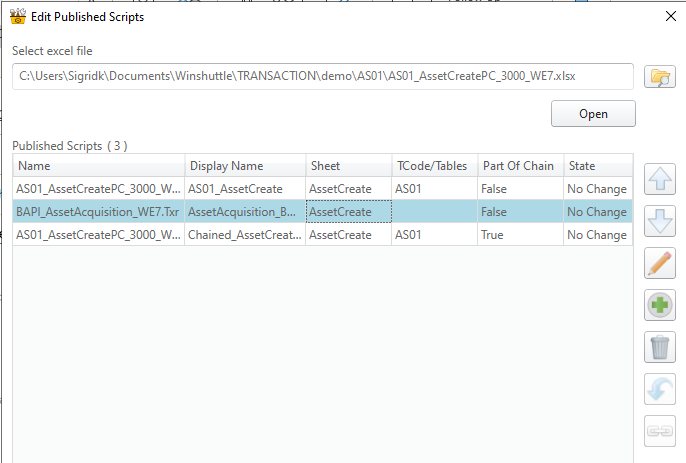This screenshot has width=686, height=463.
Task: Select AssetAcquisition_B... display name cell
Action: coord(245,212)
